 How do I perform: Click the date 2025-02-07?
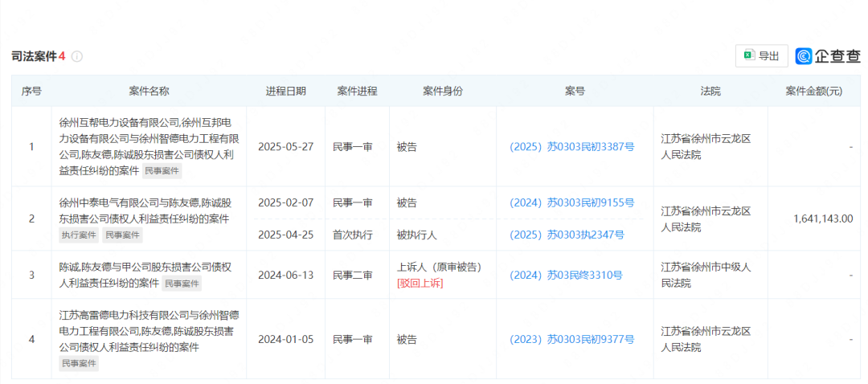tap(285, 202)
